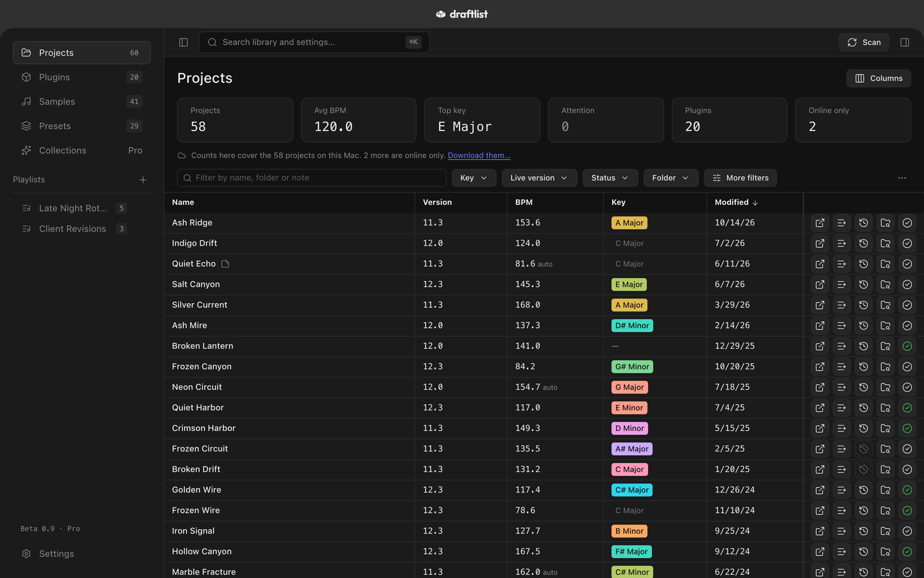Toggle the done check for Quiet Harbor
Viewport: 924px width, 578px height.
(907, 408)
